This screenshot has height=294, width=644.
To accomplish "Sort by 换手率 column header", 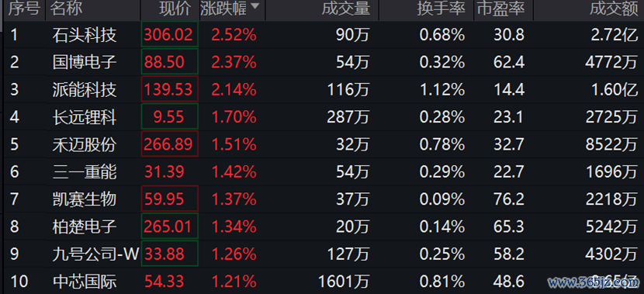I will [441, 9].
